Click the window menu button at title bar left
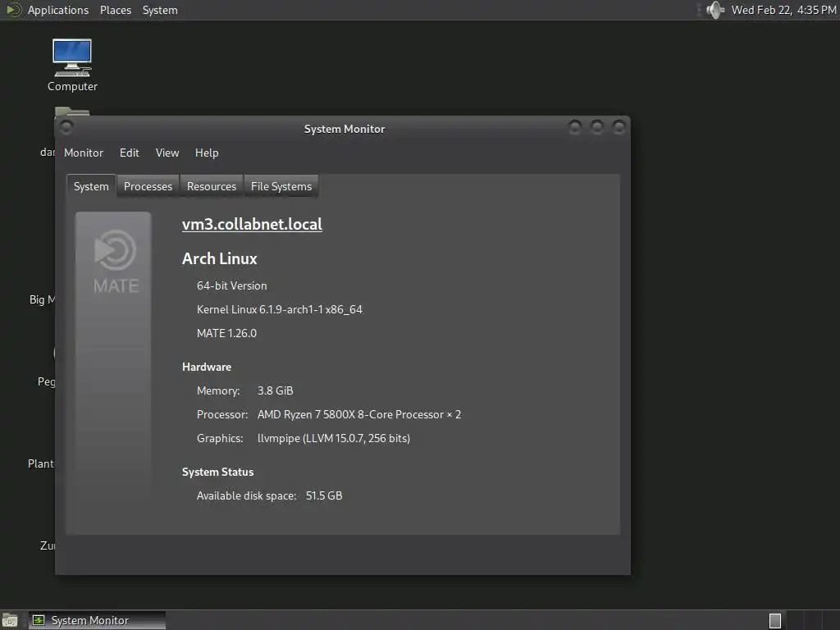The height and width of the screenshot is (630, 840). (66, 127)
